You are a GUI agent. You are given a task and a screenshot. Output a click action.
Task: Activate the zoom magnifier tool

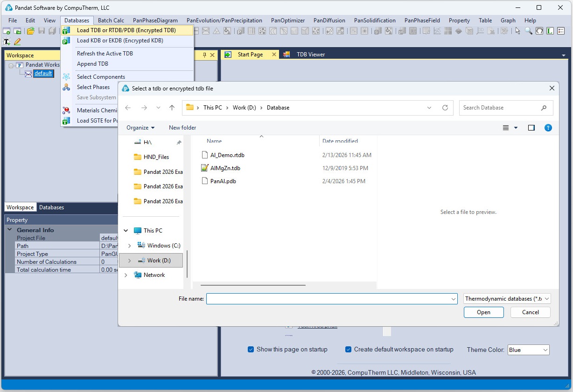[528, 31]
